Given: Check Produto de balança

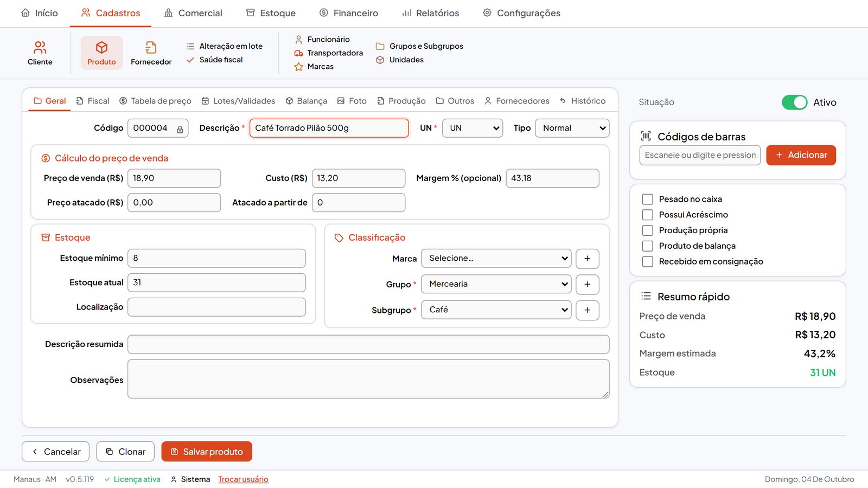Looking at the screenshot, I should coord(647,246).
